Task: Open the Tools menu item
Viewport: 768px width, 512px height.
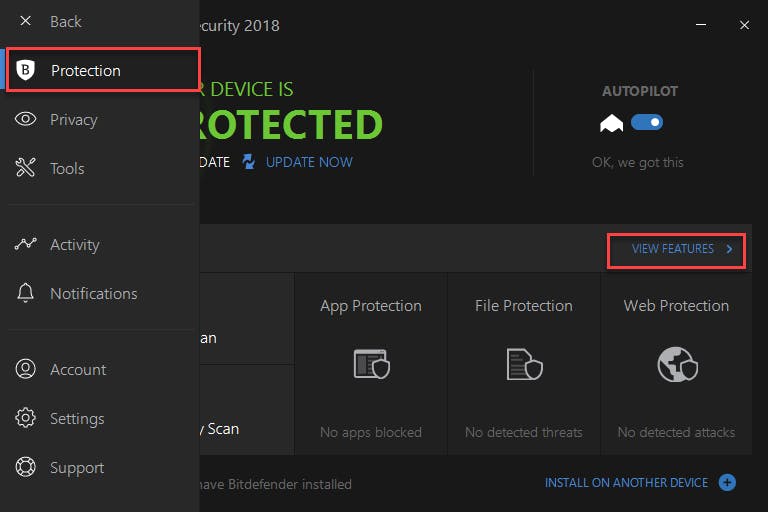Action: (100, 168)
